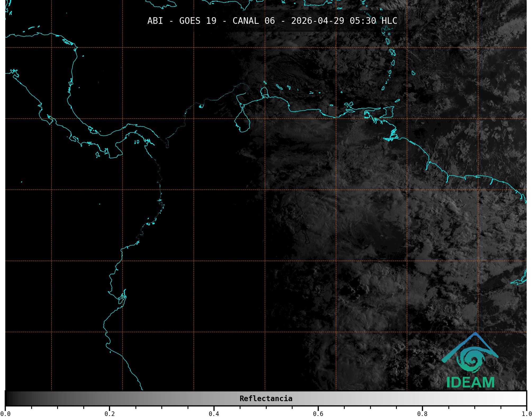Click the Reflectancia colorbar label
The height and width of the screenshot is (417, 532).
[x=266, y=398]
